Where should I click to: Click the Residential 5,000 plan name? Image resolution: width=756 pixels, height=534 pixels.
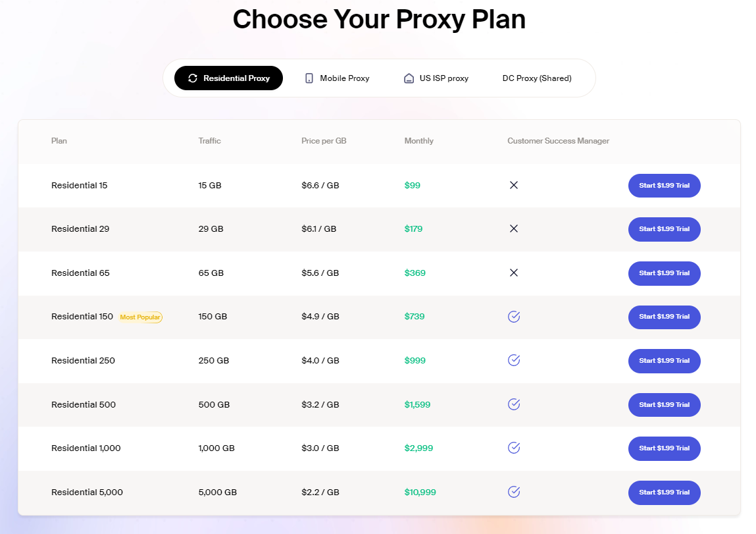87,493
